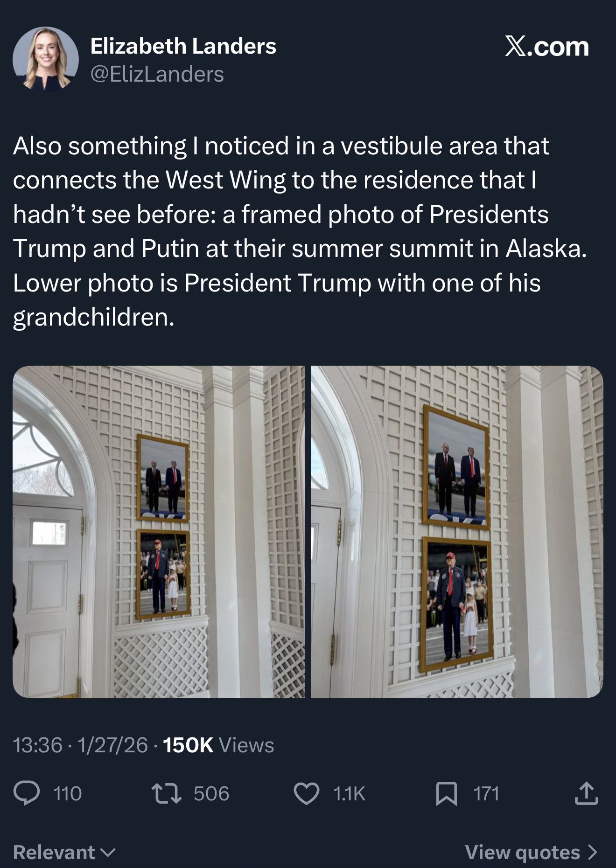
Task: Open Elizabeth Landers' profile picture
Action: (x=46, y=58)
